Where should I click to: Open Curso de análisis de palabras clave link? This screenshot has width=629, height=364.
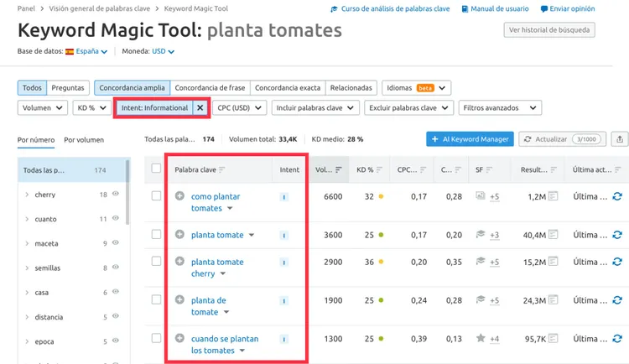390,9
